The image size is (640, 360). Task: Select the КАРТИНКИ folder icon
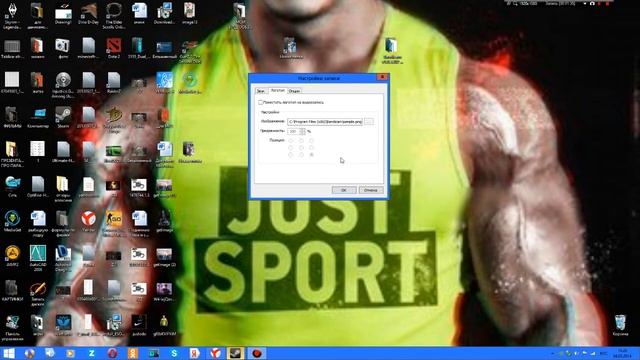point(12,291)
